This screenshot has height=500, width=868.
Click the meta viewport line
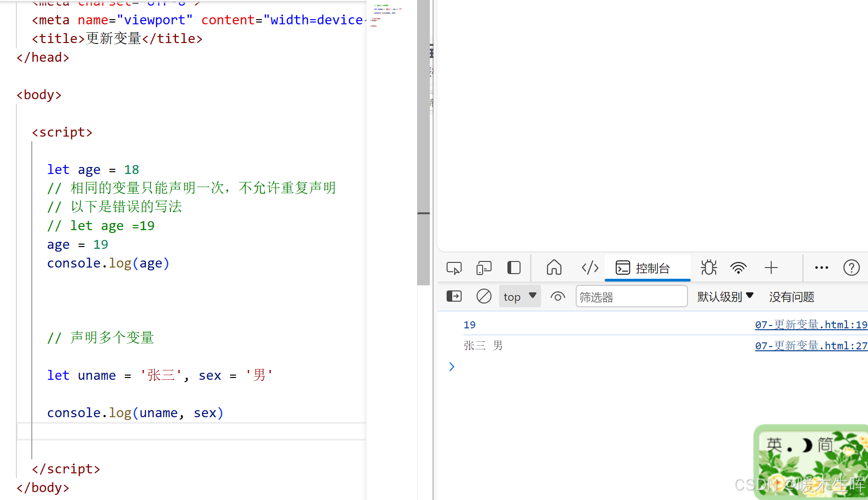tap(199, 20)
